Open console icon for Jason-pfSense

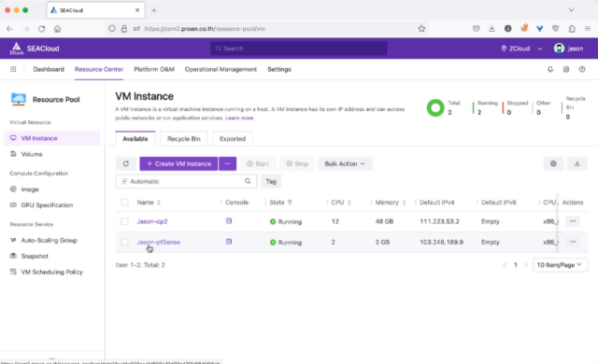[x=229, y=242]
